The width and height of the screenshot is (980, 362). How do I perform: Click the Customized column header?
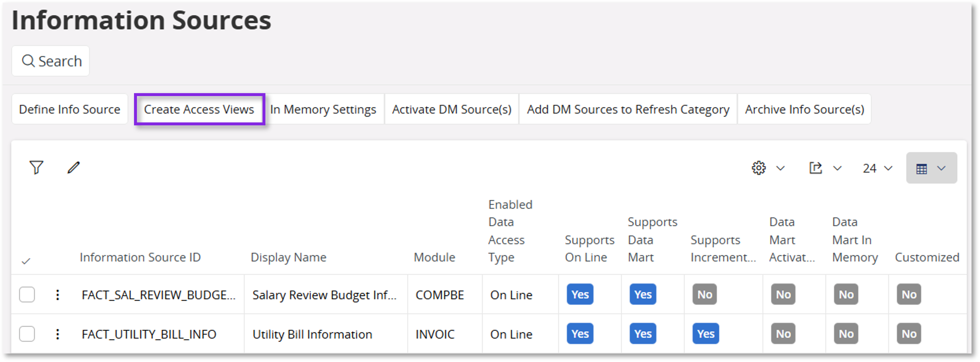[927, 258]
